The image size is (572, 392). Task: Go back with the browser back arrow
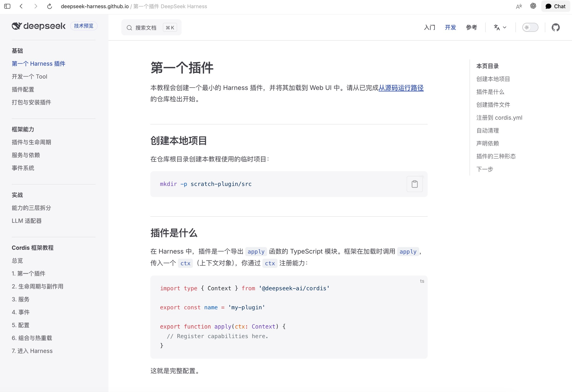[x=21, y=6]
